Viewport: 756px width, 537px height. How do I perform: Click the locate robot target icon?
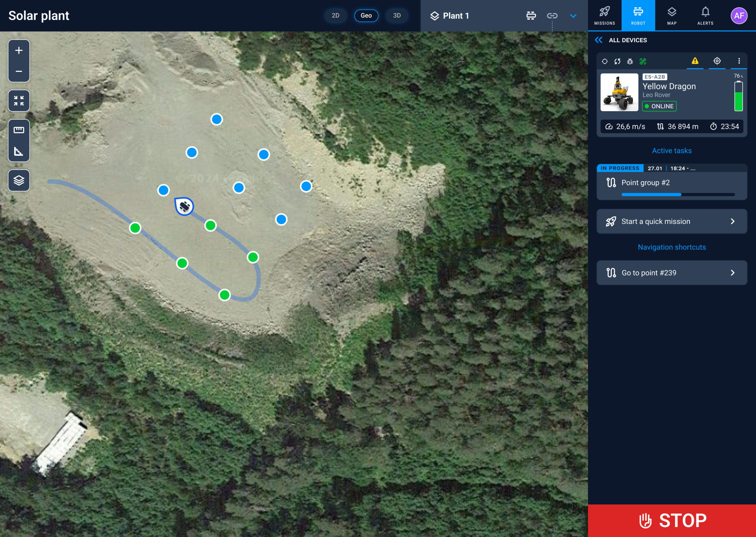717,61
